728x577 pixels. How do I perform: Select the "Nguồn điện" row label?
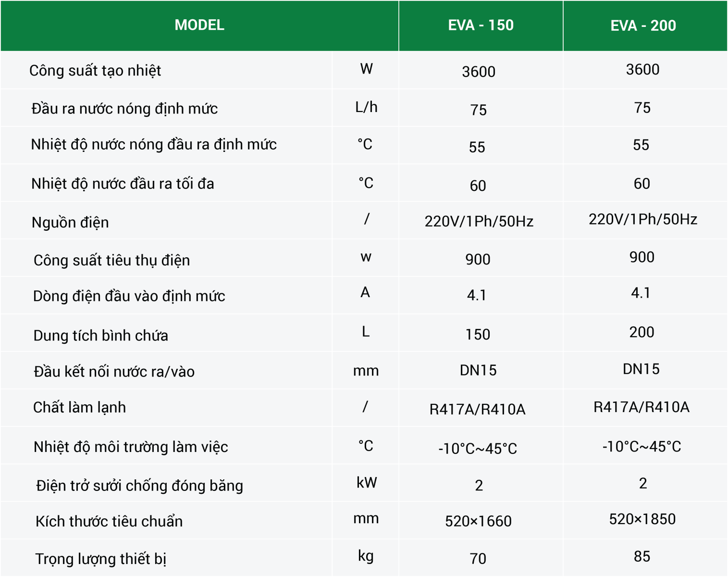[x=70, y=223]
